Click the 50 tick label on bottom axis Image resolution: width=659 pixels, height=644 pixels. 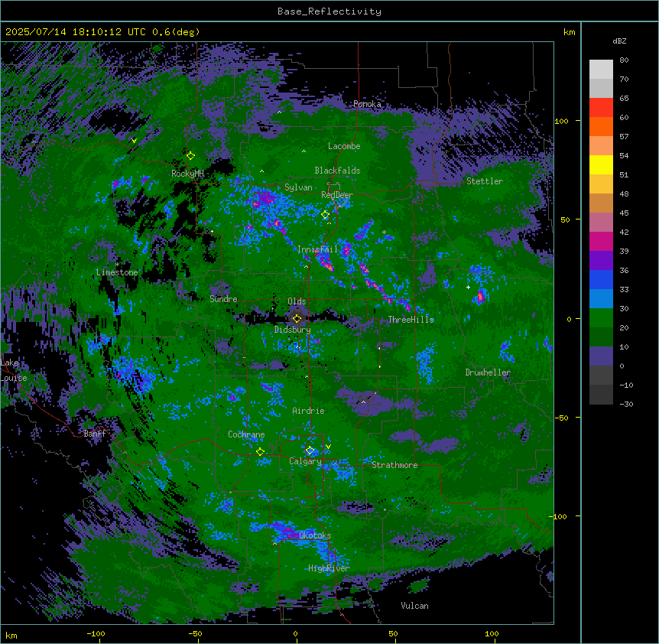coord(393,633)
